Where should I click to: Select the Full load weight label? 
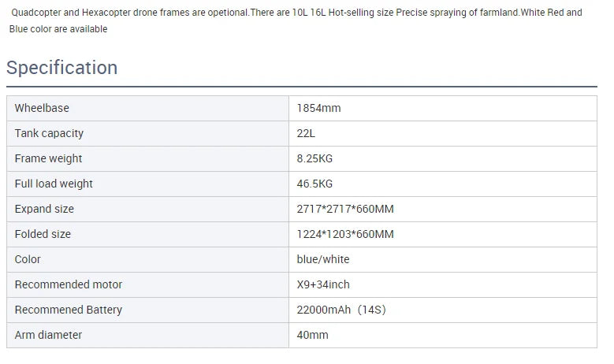click(x=54, y=184)
